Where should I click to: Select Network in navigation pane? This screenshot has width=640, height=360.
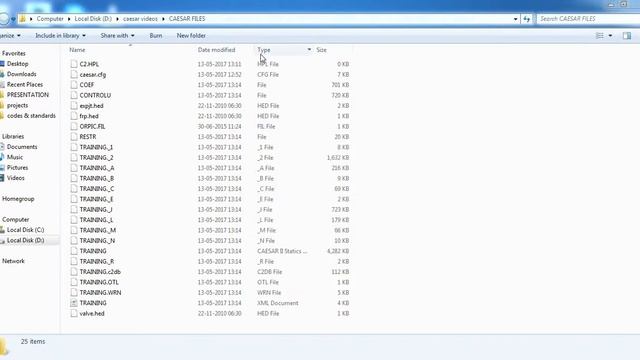tap(13, 261)
